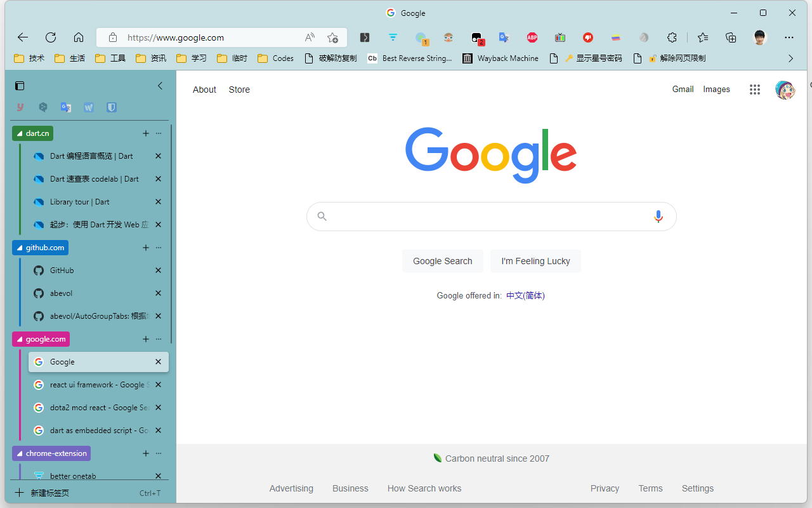Screen dimensions: 812x508
Task: Open the red dislike extension icon
Action: (588, 37)
